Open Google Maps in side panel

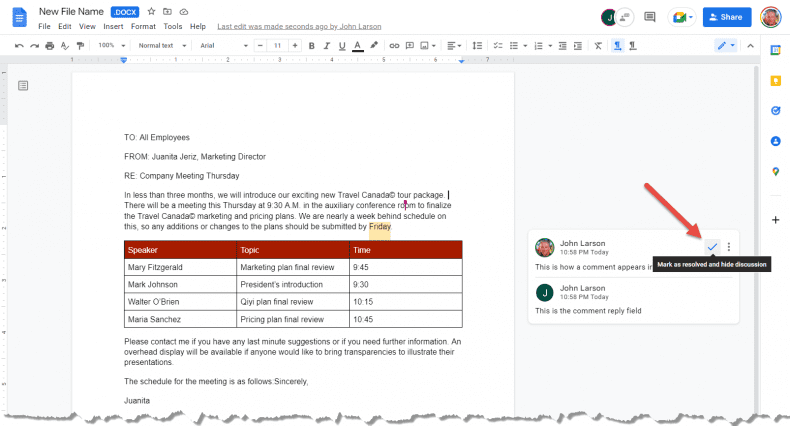[x=775, y=172]
